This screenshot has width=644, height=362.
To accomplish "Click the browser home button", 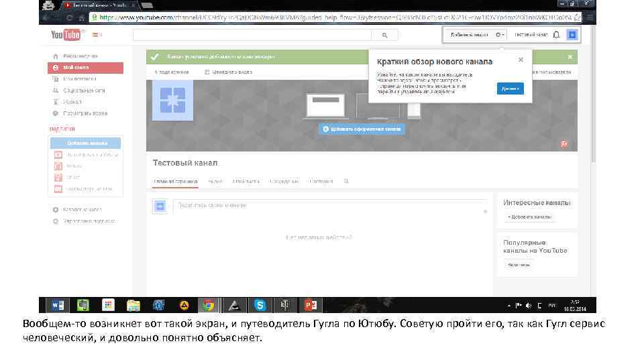I will (x=81, y=17).
